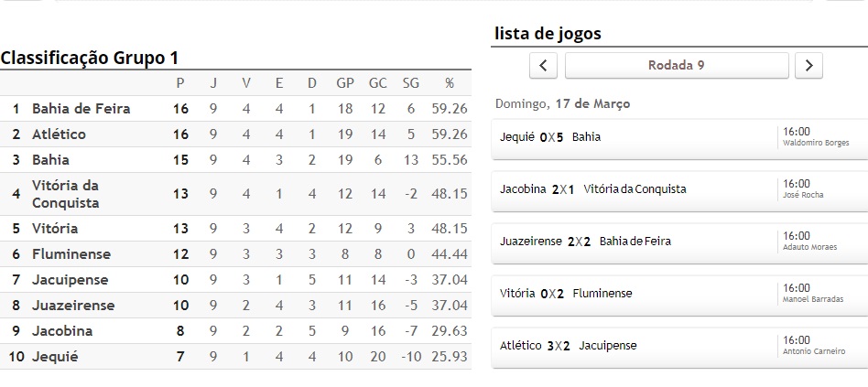Click Vitória da Conquista standings row
Viewport: 868px width, 387px height.
pyautogui.click(x=65, y=194)
